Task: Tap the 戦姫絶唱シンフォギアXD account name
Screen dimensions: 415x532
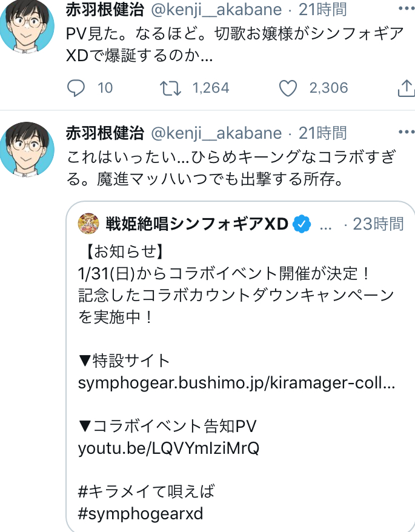Action: point(196,224)
